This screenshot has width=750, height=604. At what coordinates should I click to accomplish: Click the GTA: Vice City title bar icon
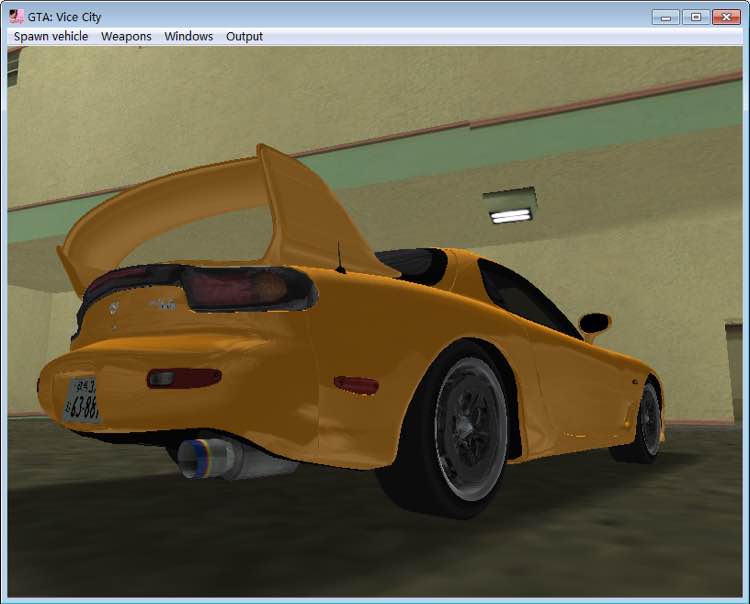16,17
